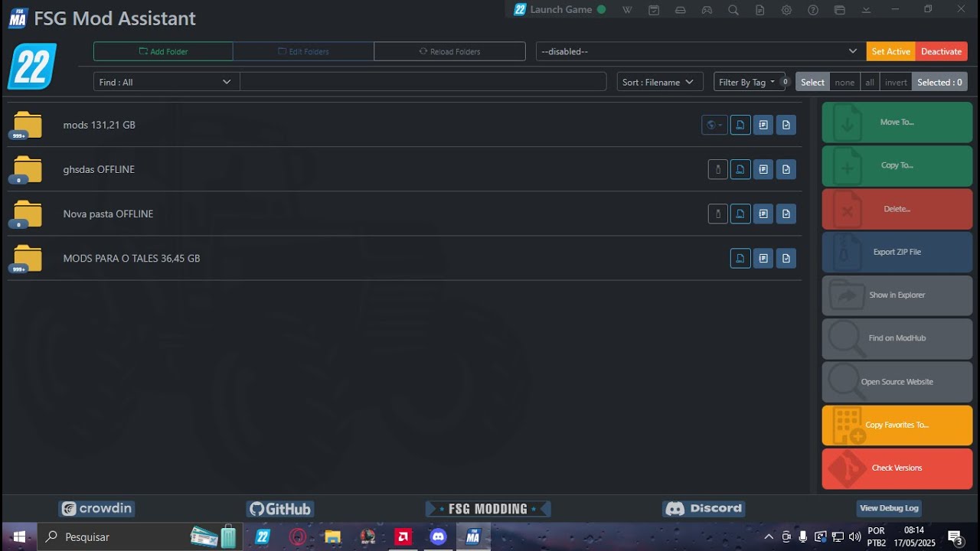Open the help question-mark icon
980x551 pixels.
click(813, 10)
